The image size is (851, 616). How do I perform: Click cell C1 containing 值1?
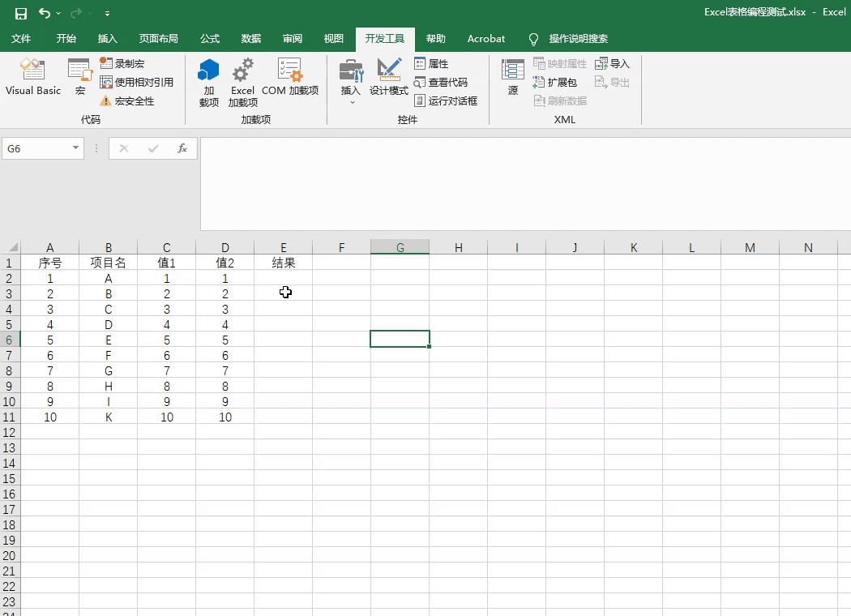point(167,263)
